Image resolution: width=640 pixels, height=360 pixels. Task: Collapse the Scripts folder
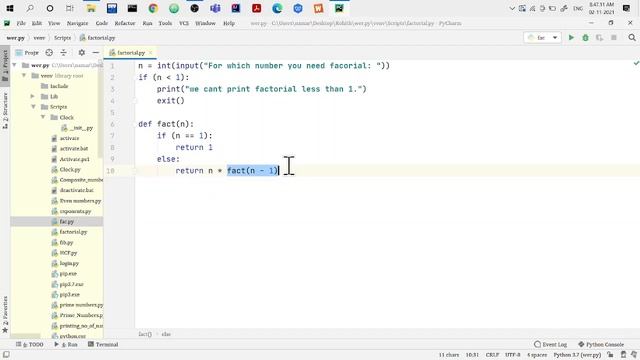(x=33, y=107)
